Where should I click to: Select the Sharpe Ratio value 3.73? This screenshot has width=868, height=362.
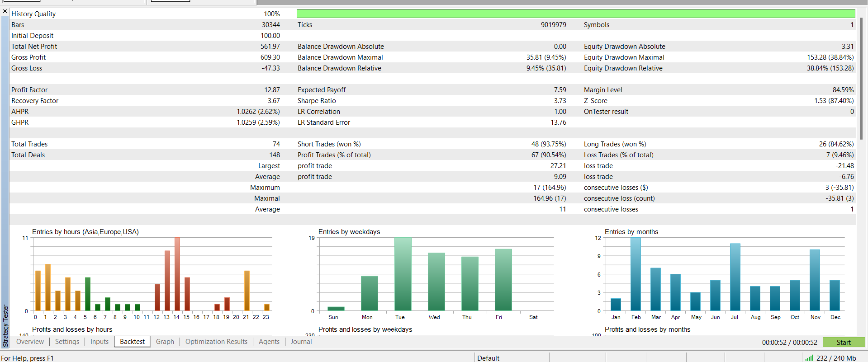click(560, 101)
